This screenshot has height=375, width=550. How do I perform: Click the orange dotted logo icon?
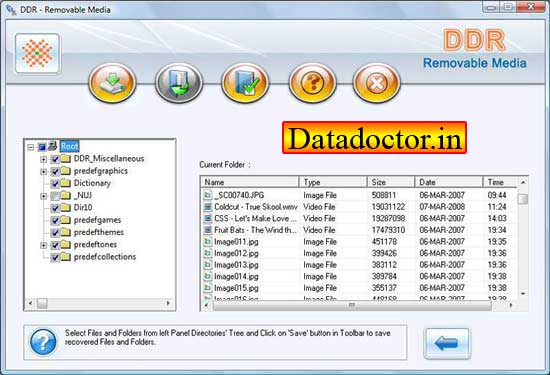[38, 53]
